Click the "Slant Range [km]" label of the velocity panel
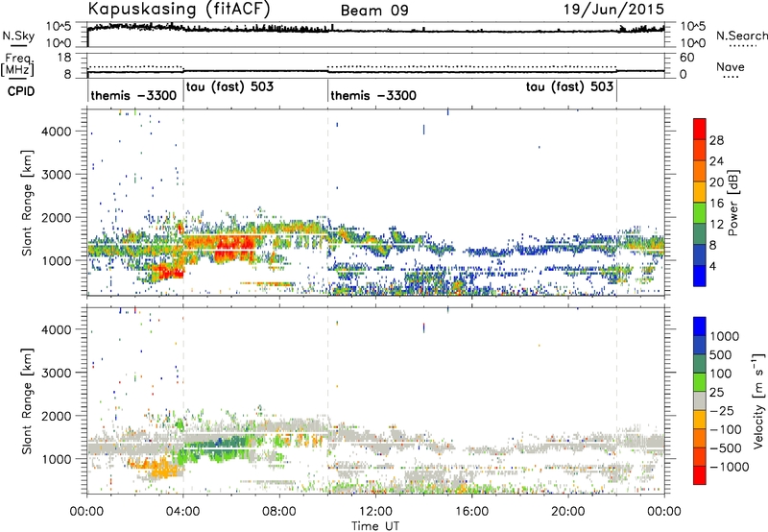Image resolution: width=768 pixels, height=532 pixels. (27, 401)
